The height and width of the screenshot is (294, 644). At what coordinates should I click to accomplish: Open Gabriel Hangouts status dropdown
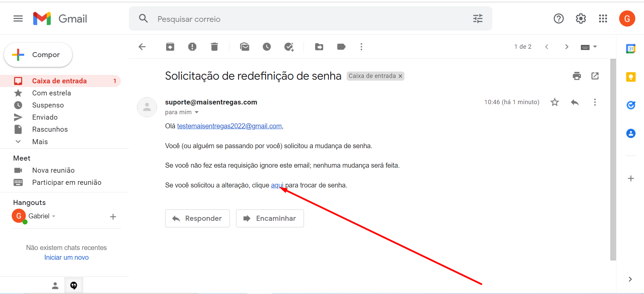point(54,216)
